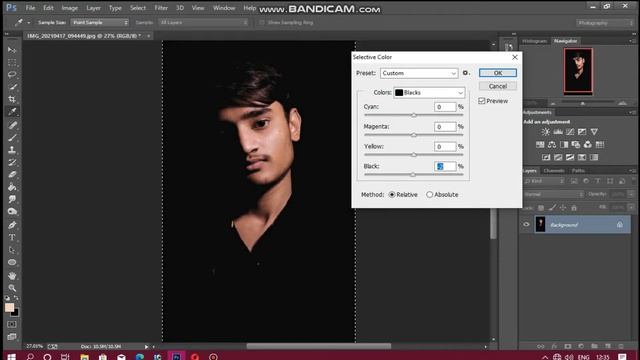This screenshot has width=640, height=360.
Task: Open the Filter menu
Action: tap(161, 8)
